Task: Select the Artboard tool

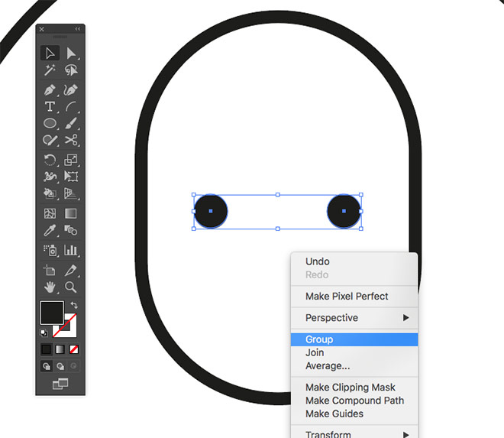Action: click(50, 271)
